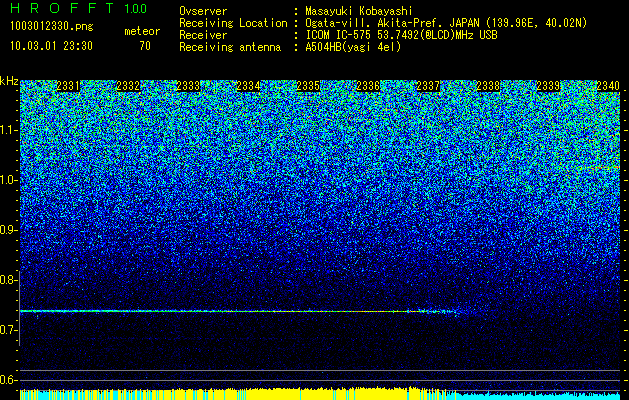Viewport: 629px width, 400px height.
Task: Select the kHz axis unit label
Action: pos(9,81)
